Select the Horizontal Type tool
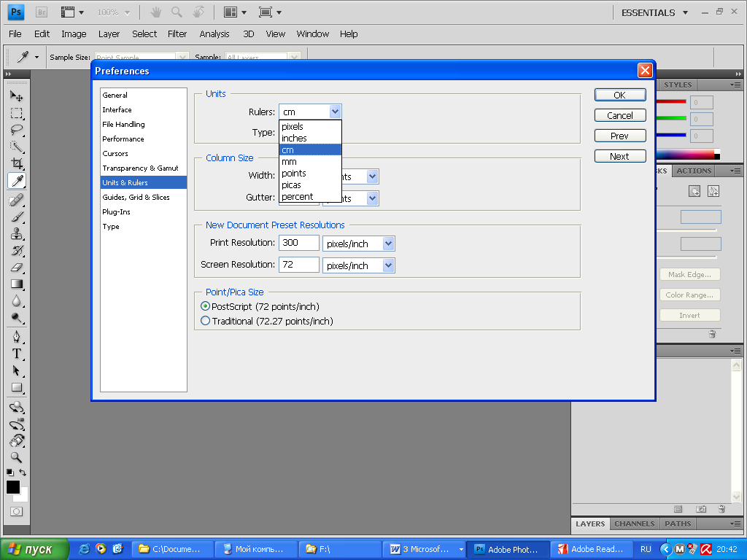The image size is (747, 560). click(17, 354)
